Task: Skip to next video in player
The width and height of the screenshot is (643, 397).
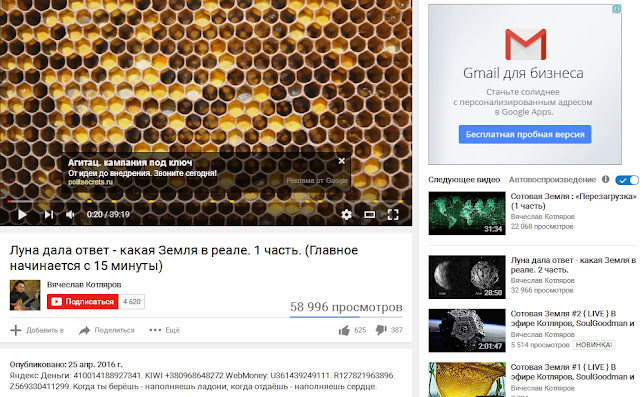Action: coord(49,214)
